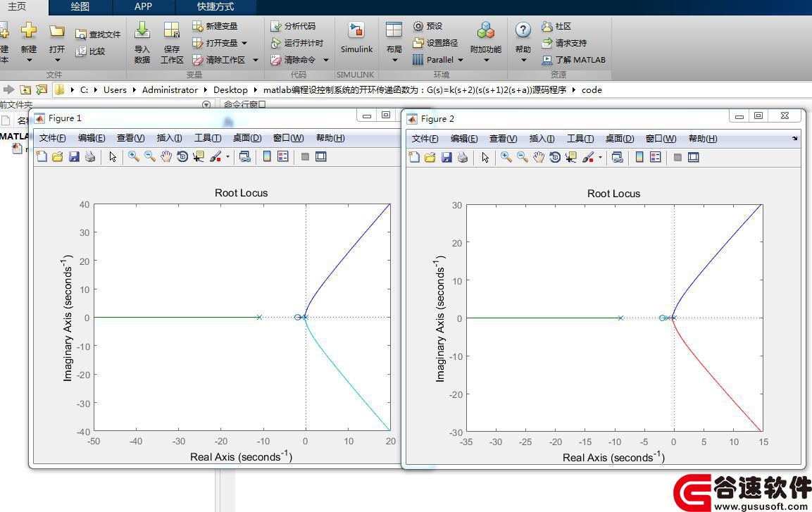This screenshot has height=512, width=812.
Task: Select the Edit Plot arrow in Figure 2
Action: [485, 157]
